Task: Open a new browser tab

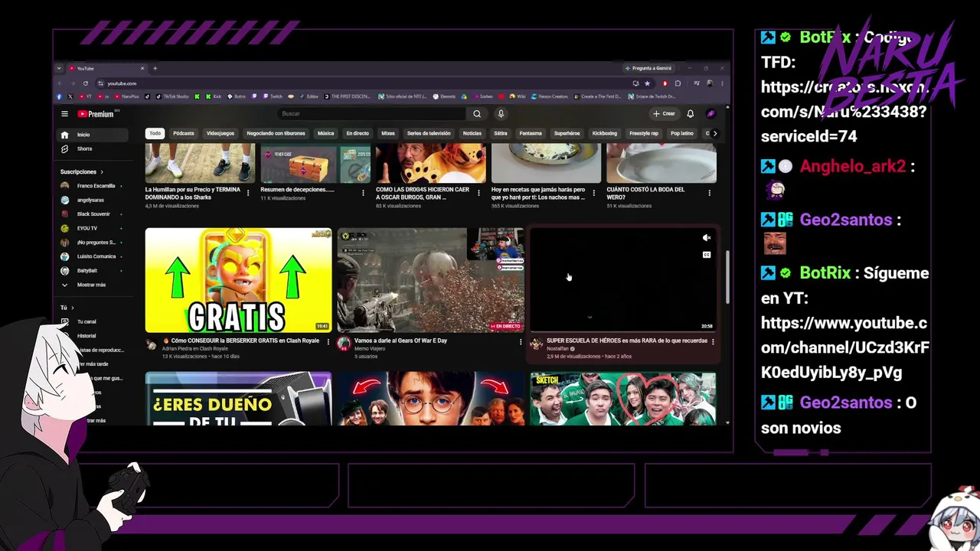Action: point(155,68)
